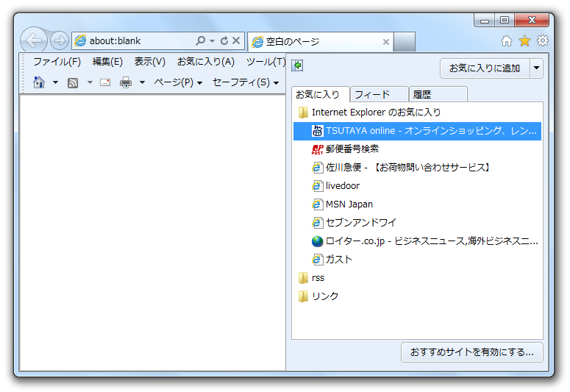
Task: Stop loading with the address bar X
Action: pos(236,40)
